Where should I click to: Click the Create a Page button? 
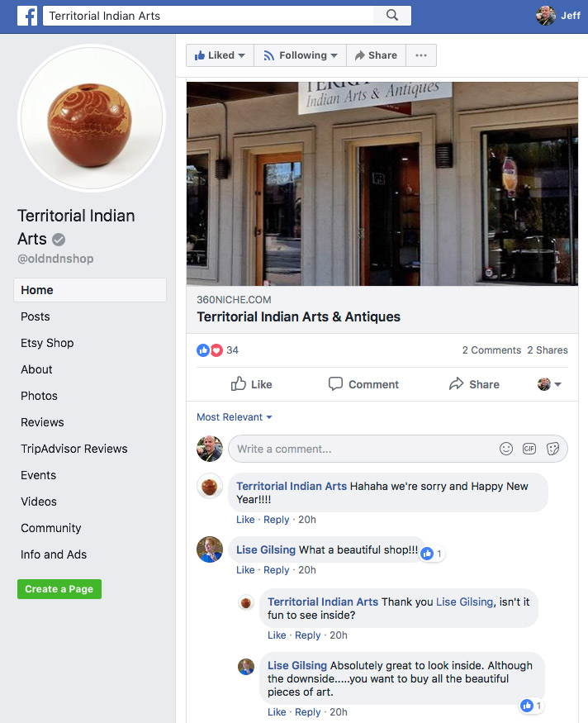[59, 589]
